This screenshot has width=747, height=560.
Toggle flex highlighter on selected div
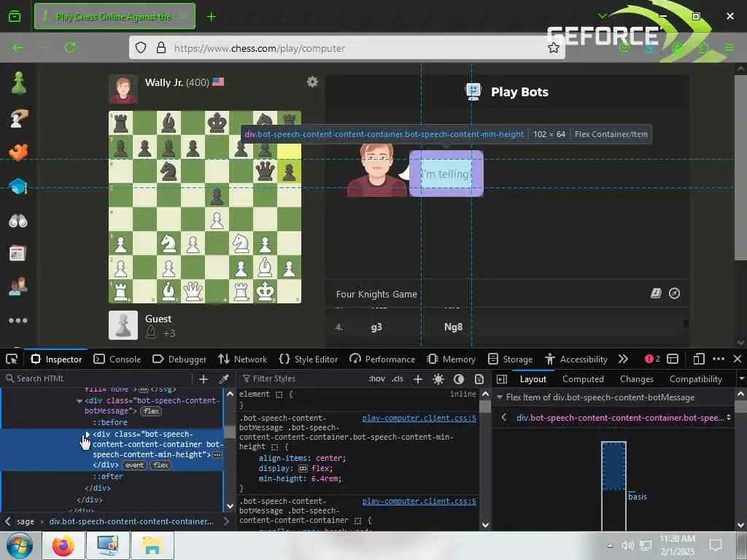[161, 464]
